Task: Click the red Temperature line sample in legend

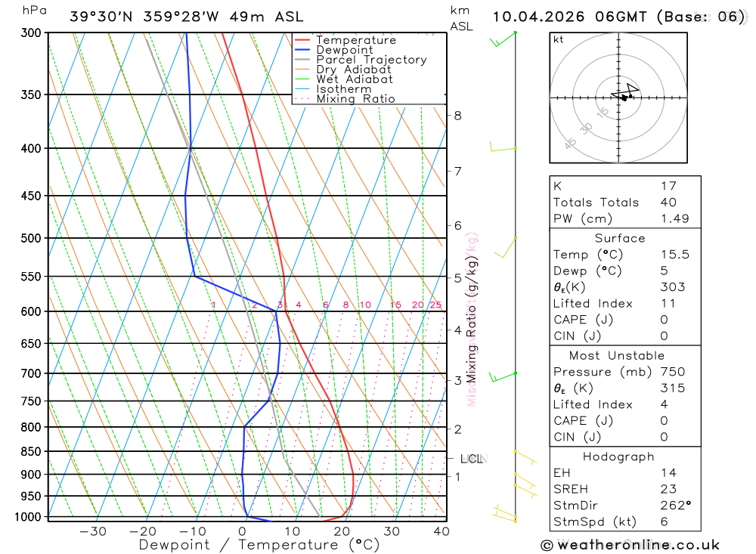Action: [x=302, y=40]
